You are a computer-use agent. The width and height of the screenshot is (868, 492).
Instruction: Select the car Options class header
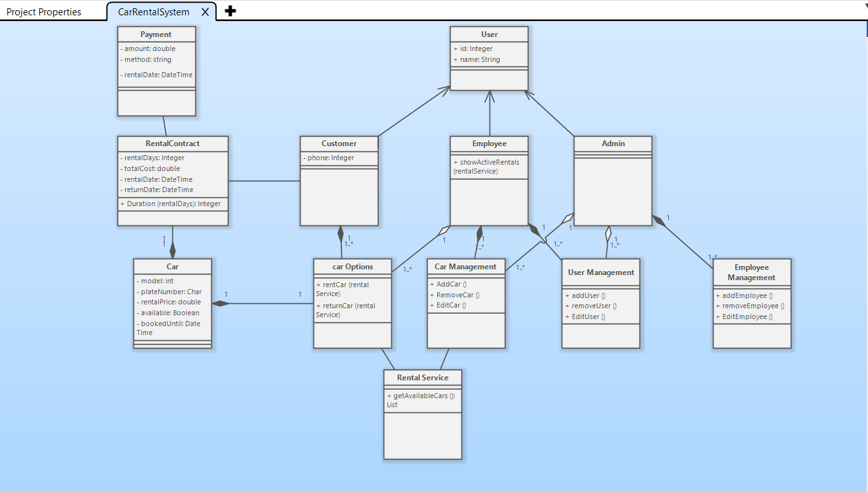tap(352, 267)
